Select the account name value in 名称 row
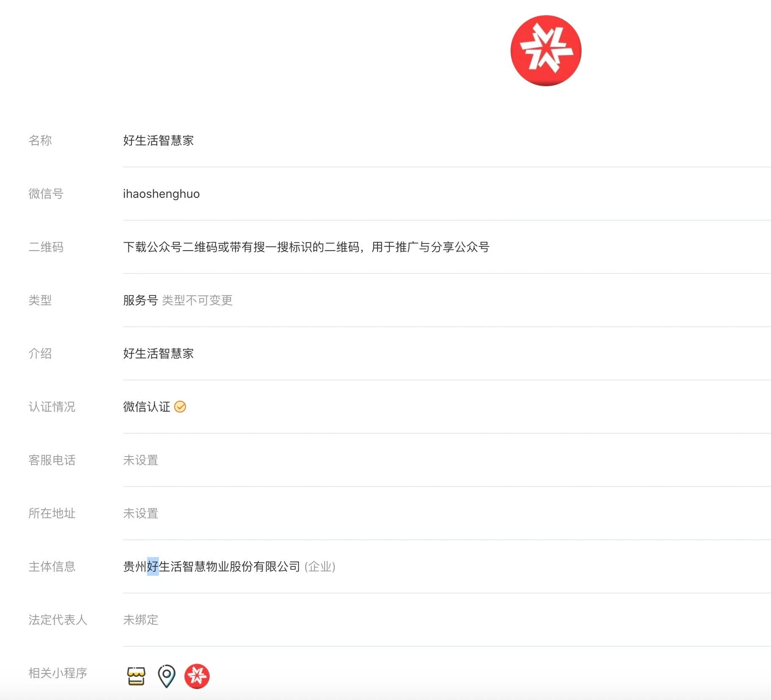771x700 pixels. [x=159, y=140]
